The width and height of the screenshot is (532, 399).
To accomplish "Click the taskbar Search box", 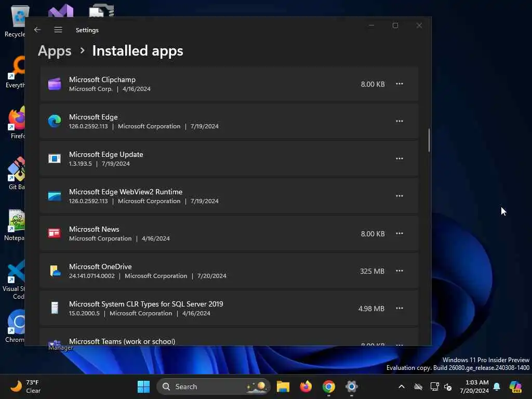I will tap(214, 387).
